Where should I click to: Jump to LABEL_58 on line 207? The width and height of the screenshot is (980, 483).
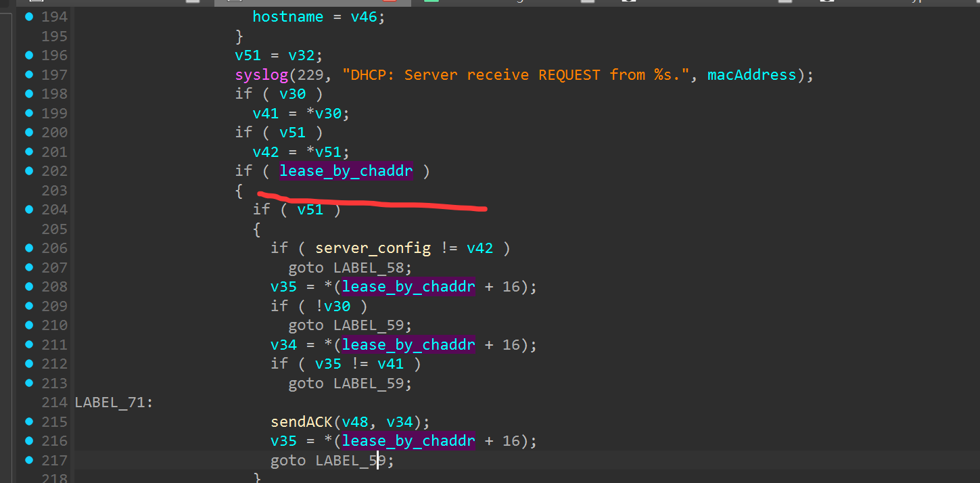click(369, 268)
